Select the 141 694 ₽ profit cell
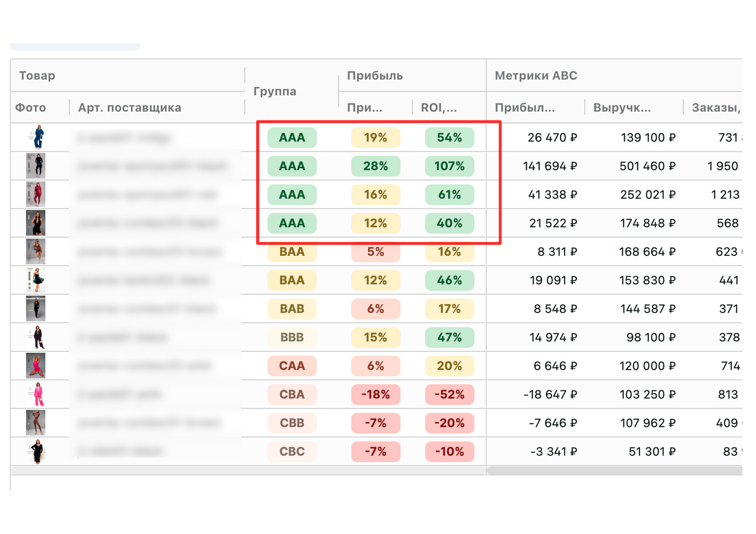756x534 pixels. [x=550, y=166]
